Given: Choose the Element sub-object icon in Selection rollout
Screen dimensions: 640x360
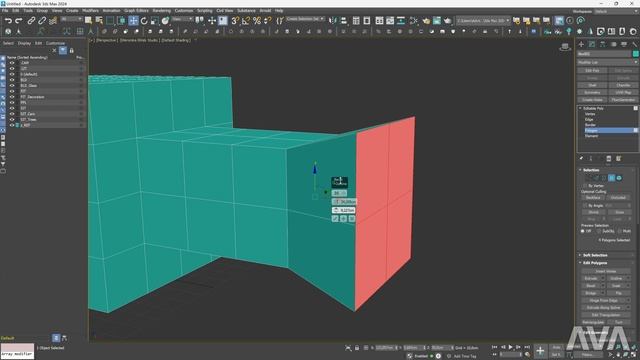Looking at the screenshot, I should click(619, 178).
